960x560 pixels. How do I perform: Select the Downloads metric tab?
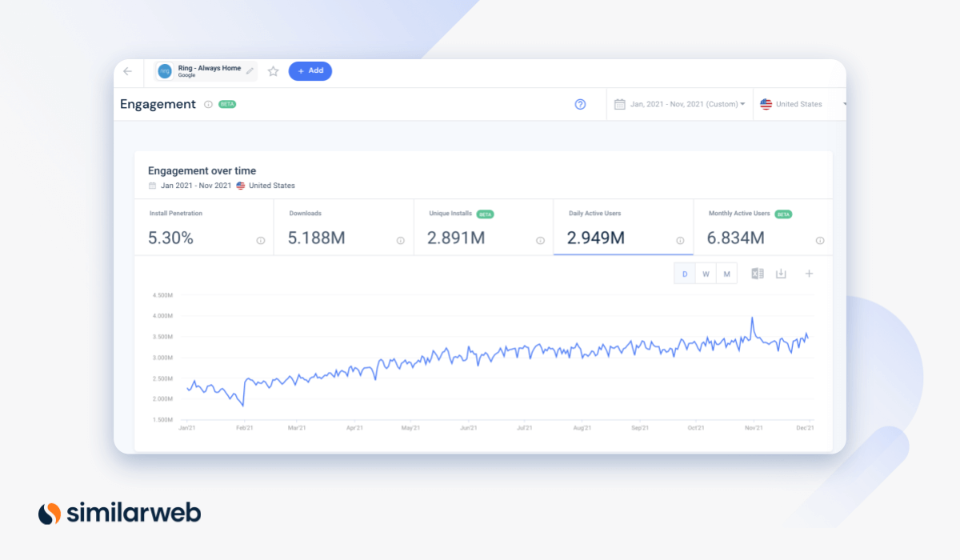344,227
